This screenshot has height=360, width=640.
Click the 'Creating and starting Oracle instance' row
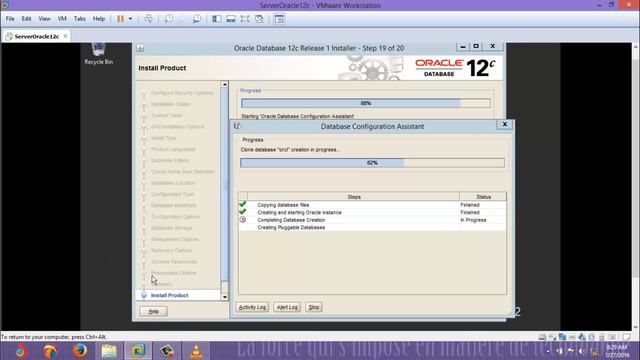pyautogui.click(x=372, y=212)
